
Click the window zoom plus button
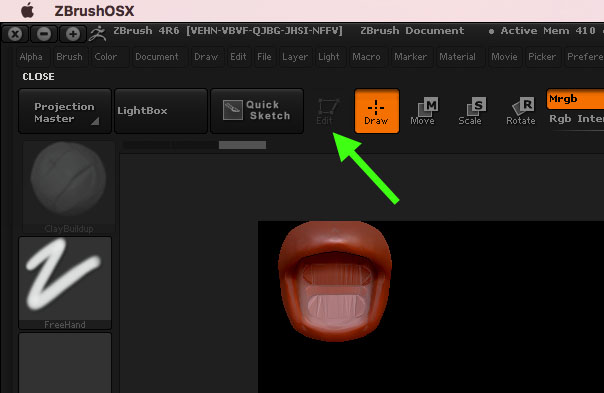pyautogui.click(x=72, y=34)
